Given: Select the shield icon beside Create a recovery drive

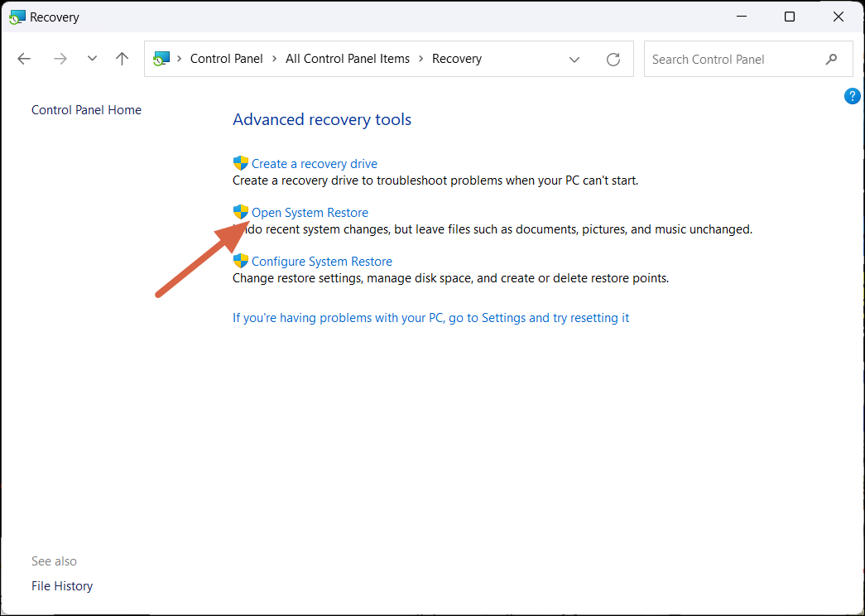Looking at the screenshot, I should click(241, 163).
